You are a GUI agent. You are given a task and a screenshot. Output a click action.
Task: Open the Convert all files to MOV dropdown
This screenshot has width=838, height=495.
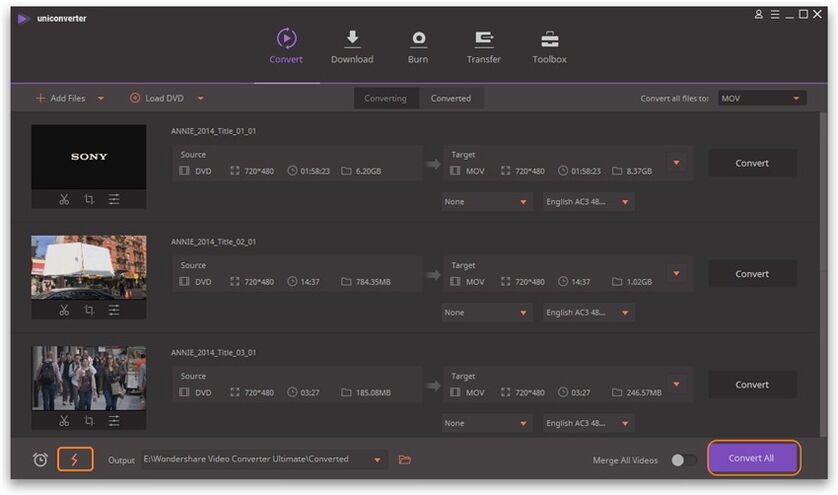click(x=762, y=98)
